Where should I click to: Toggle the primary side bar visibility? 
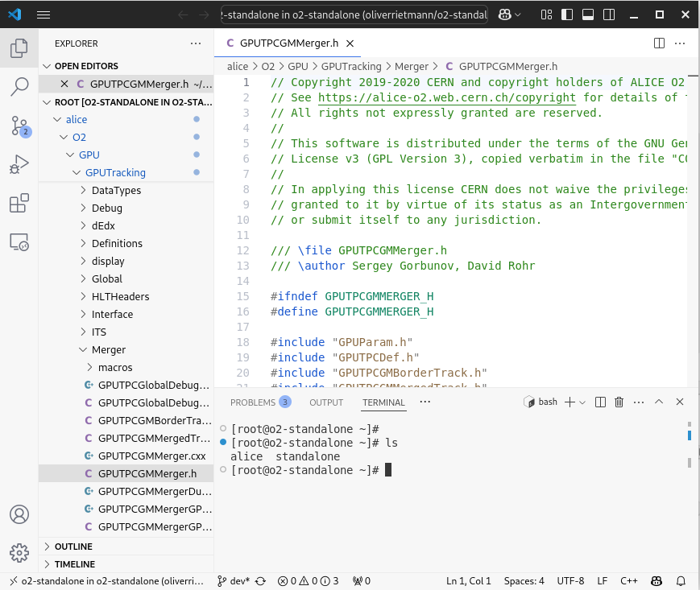coord(568,14)
